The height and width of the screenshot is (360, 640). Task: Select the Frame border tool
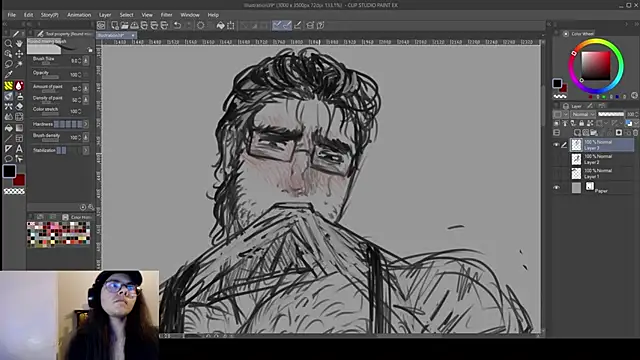[19, 138]
